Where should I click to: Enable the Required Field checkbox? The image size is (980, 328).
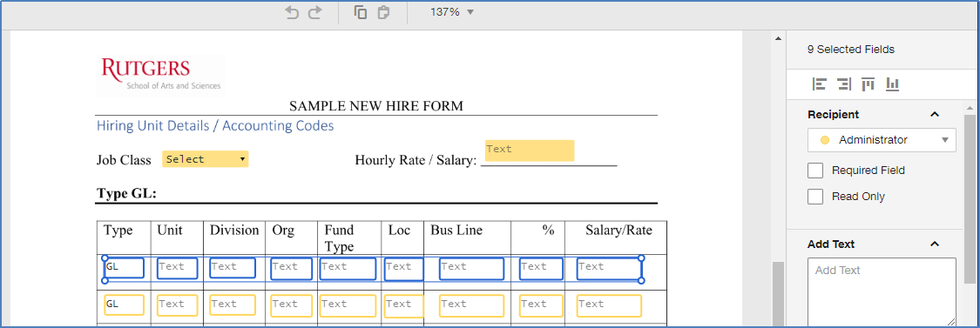coord(815,171)
